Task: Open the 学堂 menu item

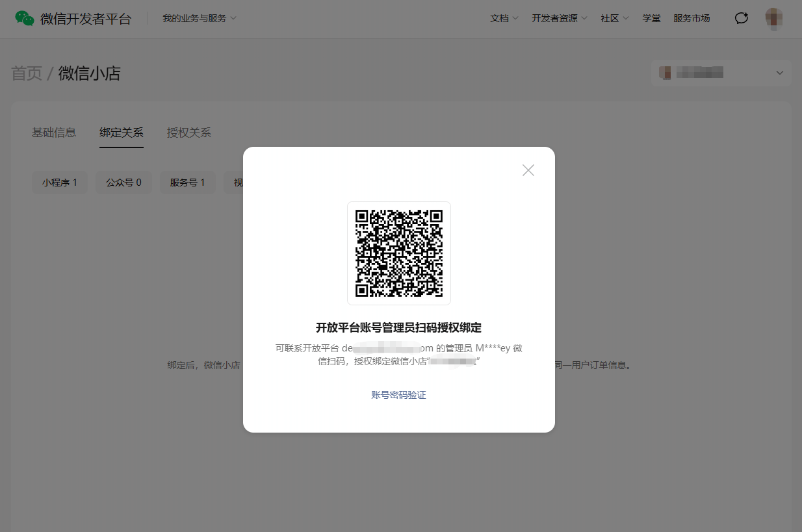Action: coord(651,18)
